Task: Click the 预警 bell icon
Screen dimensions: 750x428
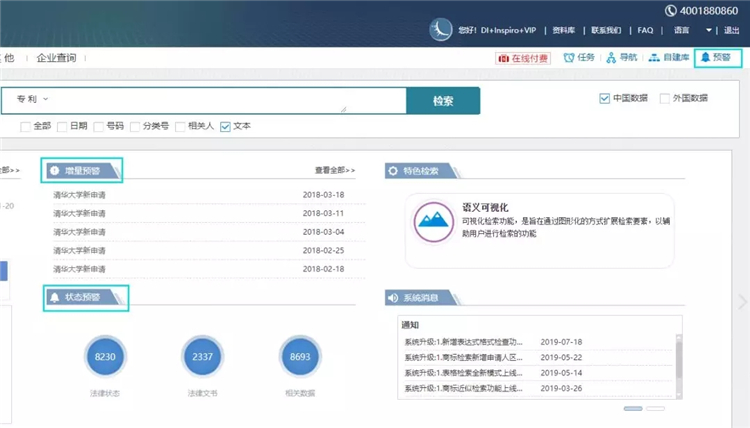Action: (705, 58)
